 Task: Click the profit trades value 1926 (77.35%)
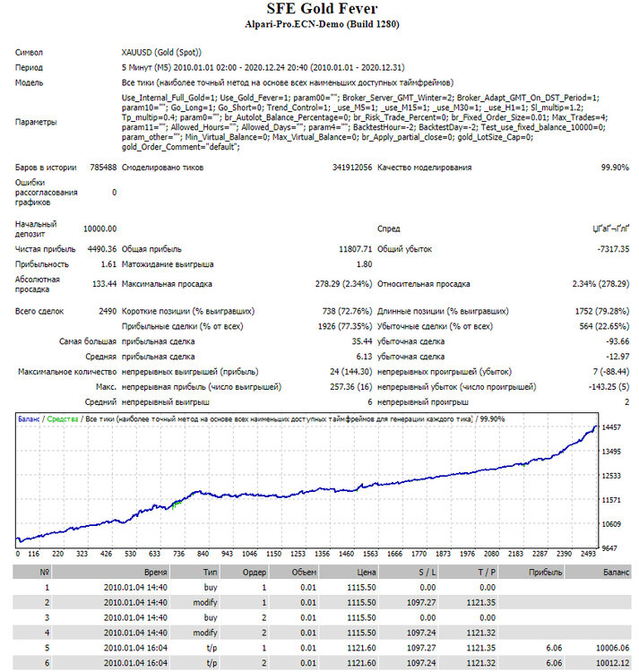tap(345, 326)
